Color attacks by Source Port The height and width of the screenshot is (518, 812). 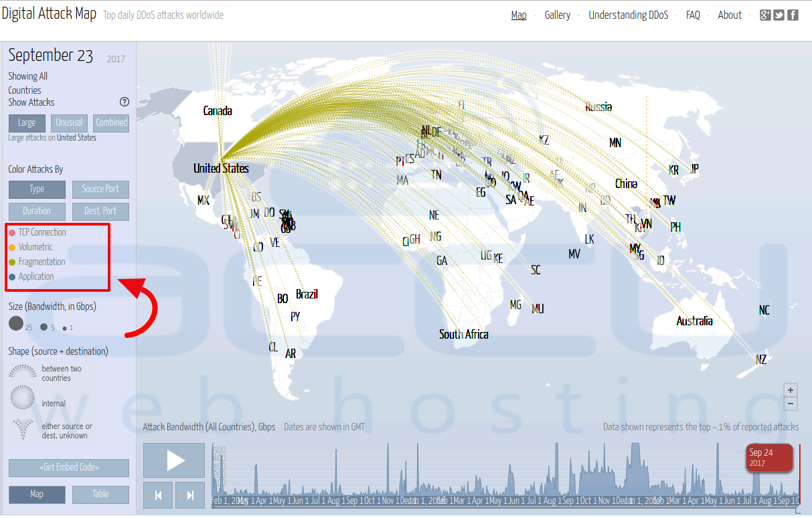click(x=100, y=189)
